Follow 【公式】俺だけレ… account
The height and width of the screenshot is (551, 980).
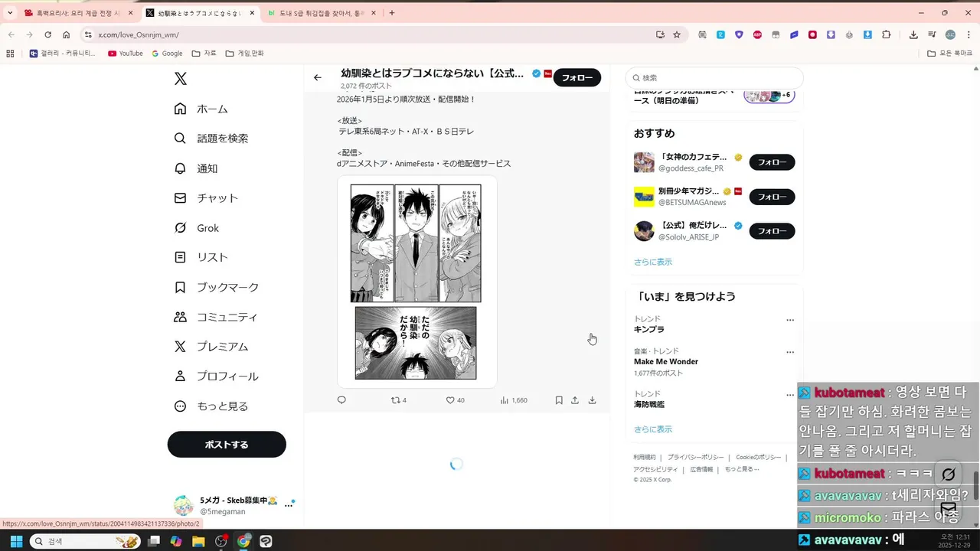click(772, 231)
